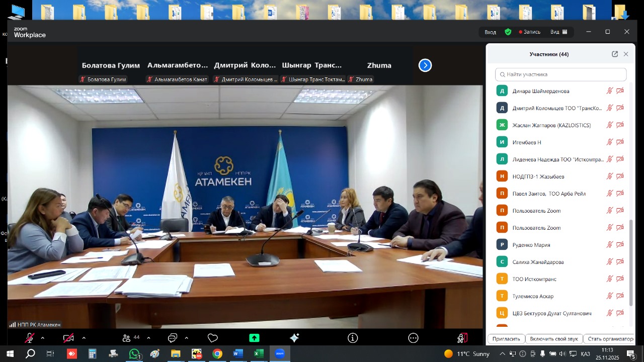The height and width of the screenshot is (362, 644).
Task: Click the Найти участника search field
Action: [x=560, y=74]
